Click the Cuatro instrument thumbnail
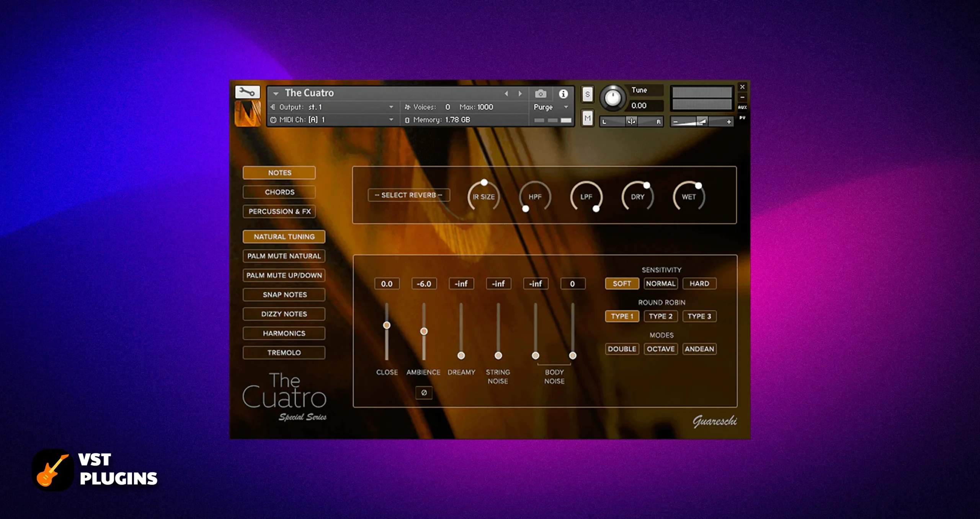The height and width of the screenshot is (519, 980). pyautogui.click(x=248, y=114)
